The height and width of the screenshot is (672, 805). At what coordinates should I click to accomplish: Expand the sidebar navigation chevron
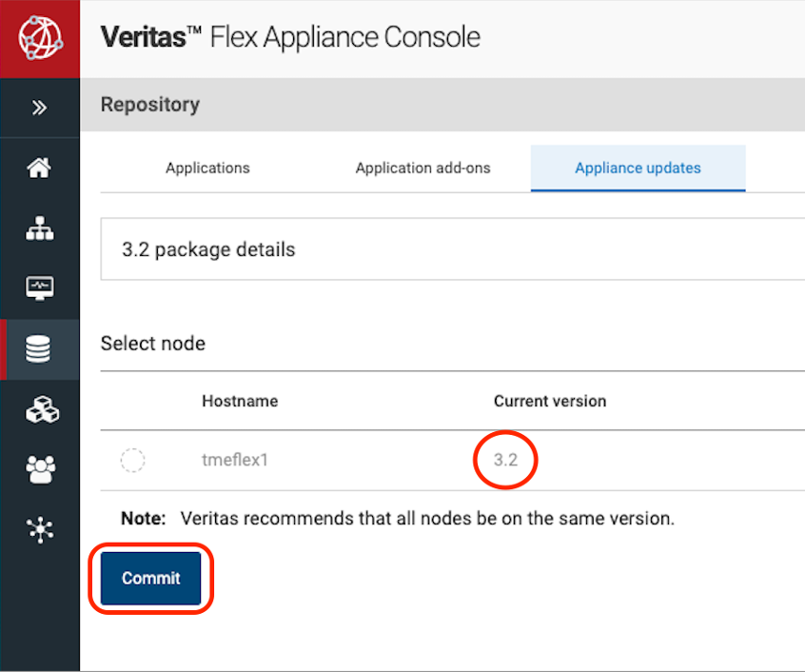point(39,108)
